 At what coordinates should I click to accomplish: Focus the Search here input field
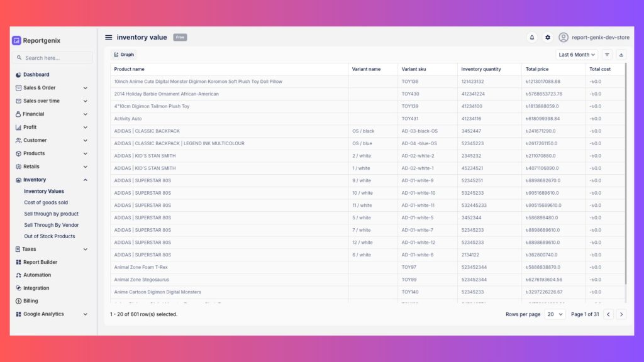click(x=52, y=58)
